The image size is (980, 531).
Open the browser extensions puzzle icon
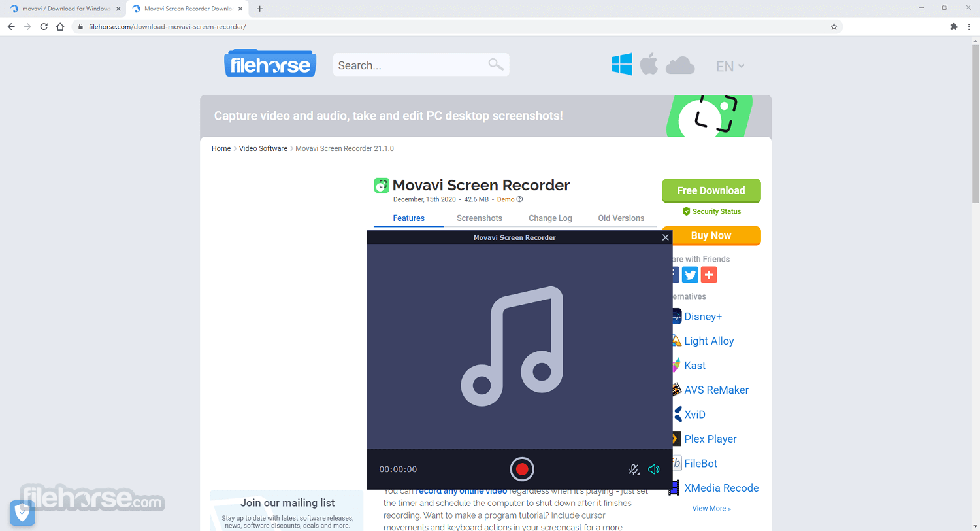(953, 27)
